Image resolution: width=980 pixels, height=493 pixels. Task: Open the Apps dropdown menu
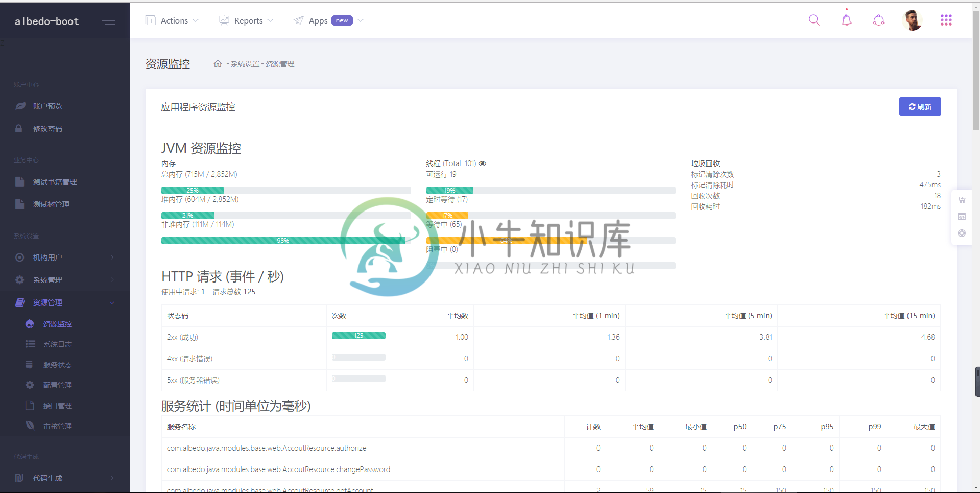[x=328, y=20]
